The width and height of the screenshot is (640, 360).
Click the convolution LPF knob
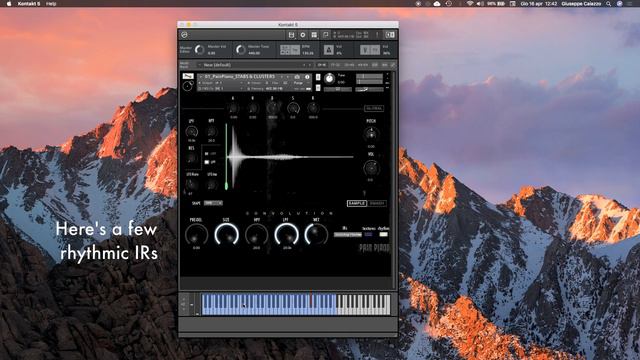pyautogui.click(x=287, y=235)
